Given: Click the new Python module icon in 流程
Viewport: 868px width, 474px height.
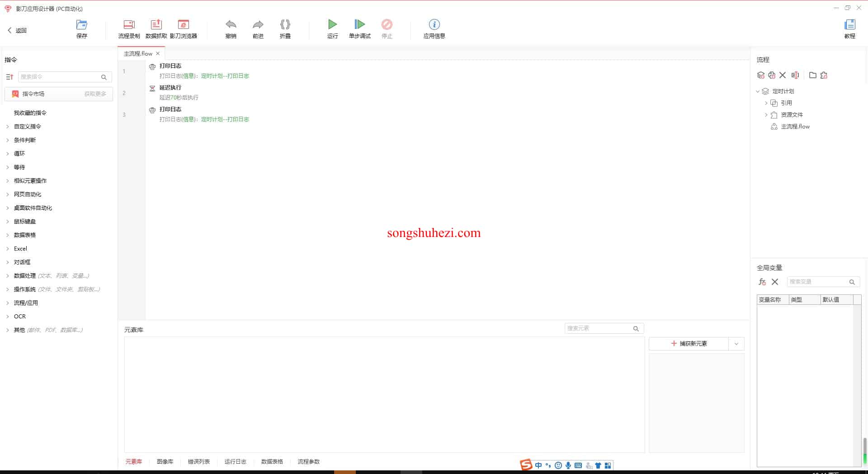Looking at the screenshot, I should [x=772, y=75].
